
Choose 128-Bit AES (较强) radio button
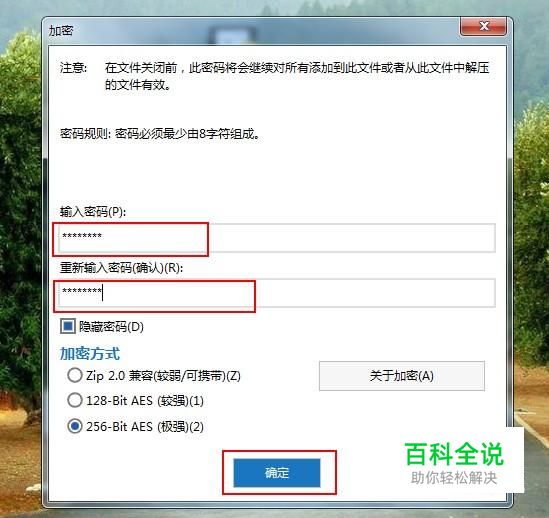pos(75,400)
